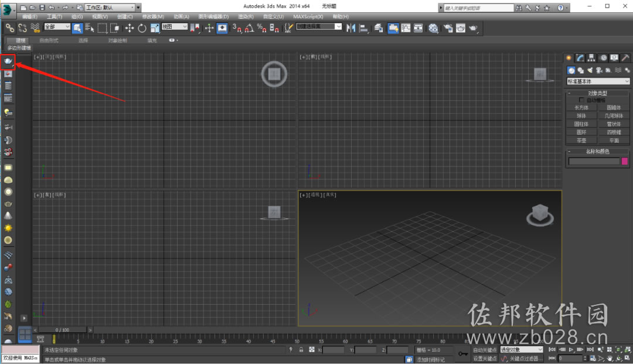Image resolution: width=633 pixels, height=364 pixels.
Task: Click the Play Animation button
Action: point(571,349)
